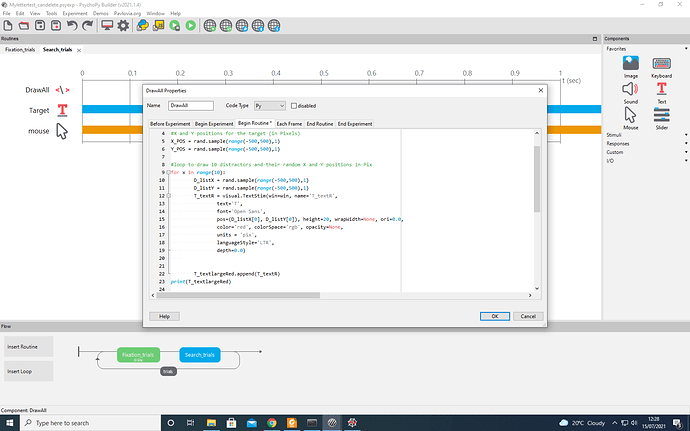690x431 pixels.
Task: Switch to the Begin Experiment code tab
Action: [214, 124]
